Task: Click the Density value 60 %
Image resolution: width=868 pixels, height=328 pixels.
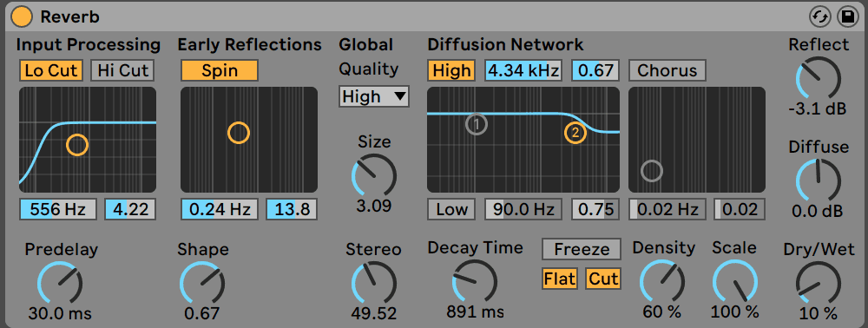Action: [x=662, y=312]
